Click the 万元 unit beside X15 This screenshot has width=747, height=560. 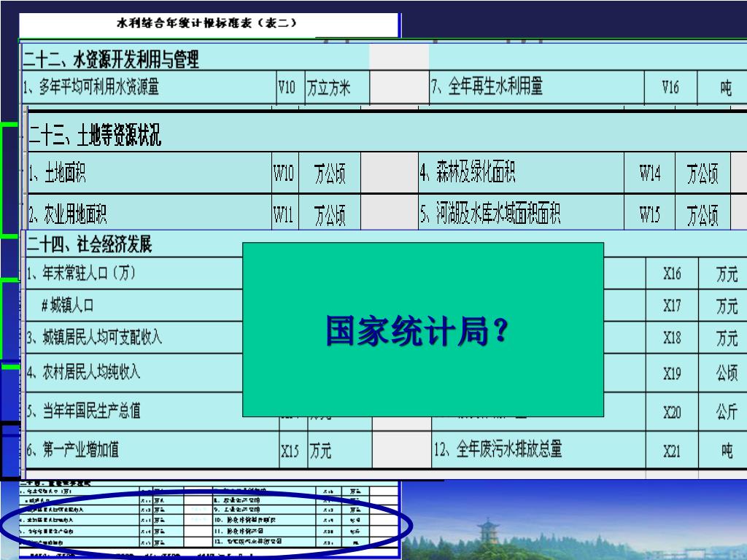[320, 451]
